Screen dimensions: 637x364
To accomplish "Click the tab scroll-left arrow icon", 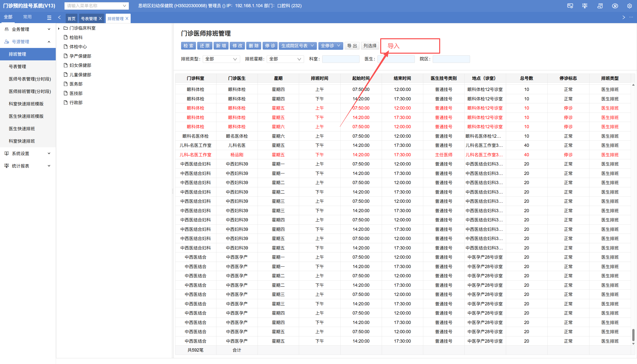I will pos(59,17).
